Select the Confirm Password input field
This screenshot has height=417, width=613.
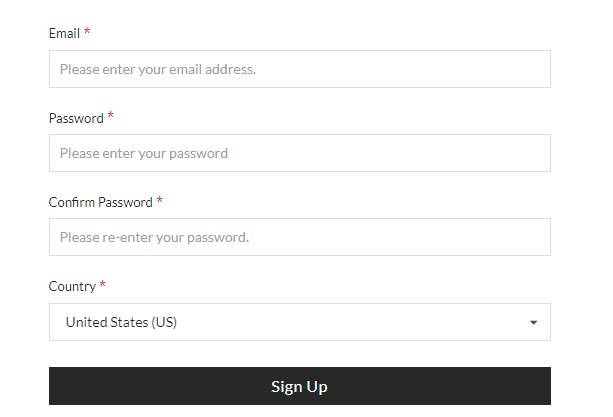click(299, 237)
